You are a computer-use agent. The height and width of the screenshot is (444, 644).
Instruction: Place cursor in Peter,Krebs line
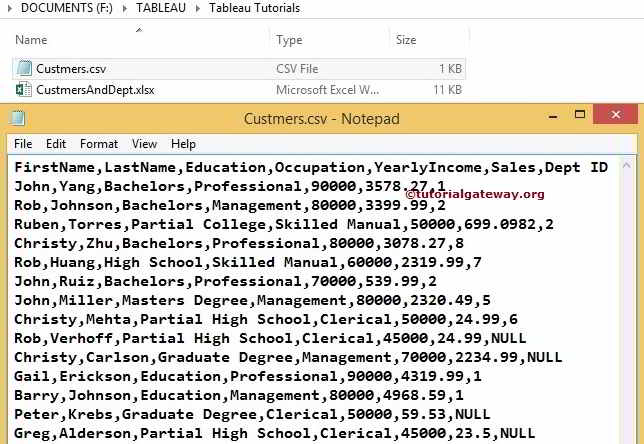[252, 414]
